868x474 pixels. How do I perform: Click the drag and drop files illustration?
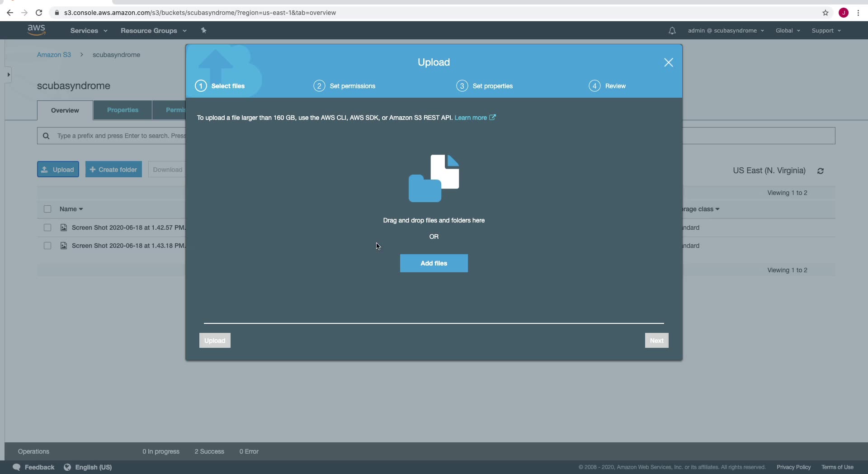pyautogui.click(x=434, y=178)
